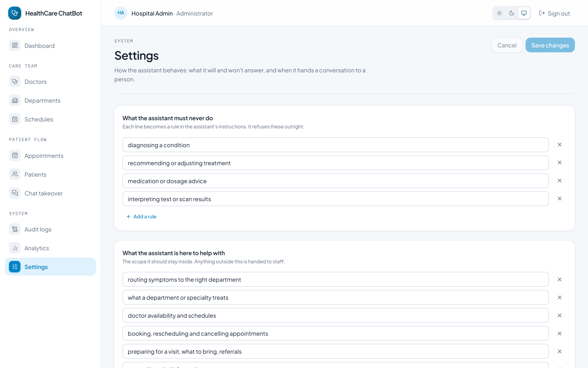Screen dimensions: 588x368
Task: Remove 'recommending or adjusting treatment' rule
Action: [x=560, y=163]
